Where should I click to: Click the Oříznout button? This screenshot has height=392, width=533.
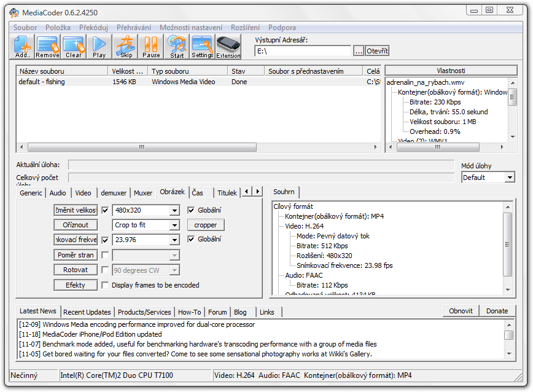(x=76, y=225)
